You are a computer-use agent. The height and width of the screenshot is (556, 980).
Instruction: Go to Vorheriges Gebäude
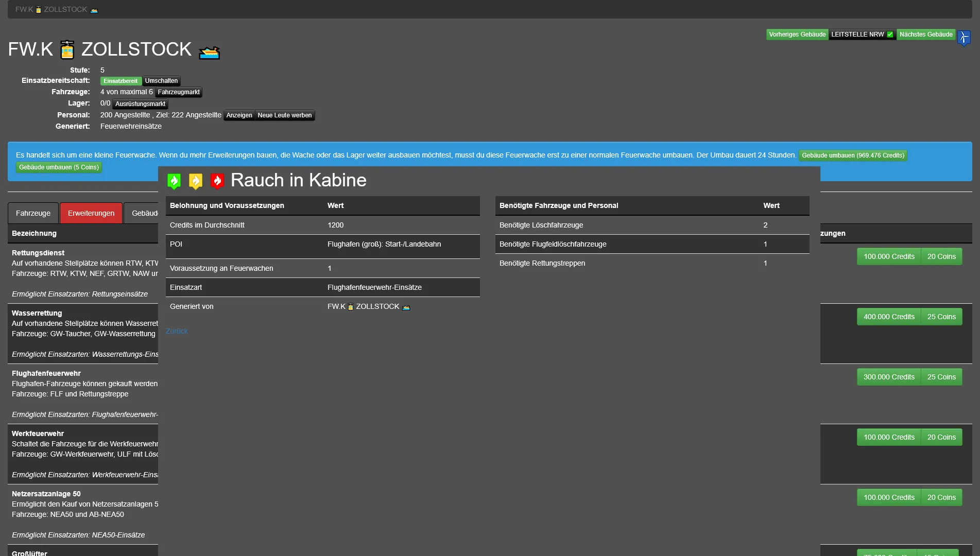pos(797,34)
